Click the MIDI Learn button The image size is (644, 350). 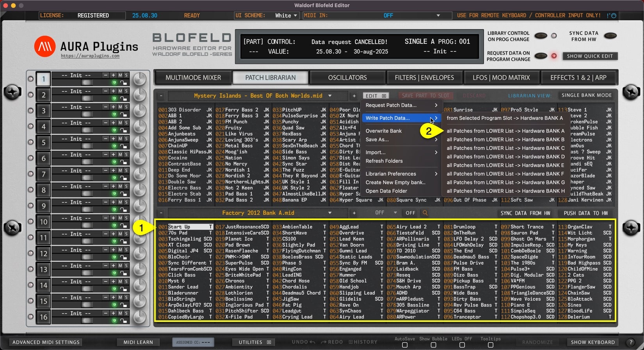pyautogui.click(x=138, y=342)
